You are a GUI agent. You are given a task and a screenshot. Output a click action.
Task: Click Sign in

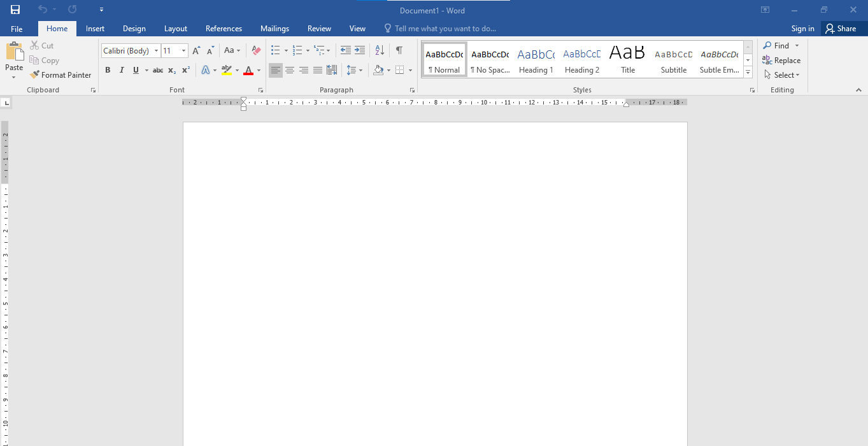click(802, 29)
